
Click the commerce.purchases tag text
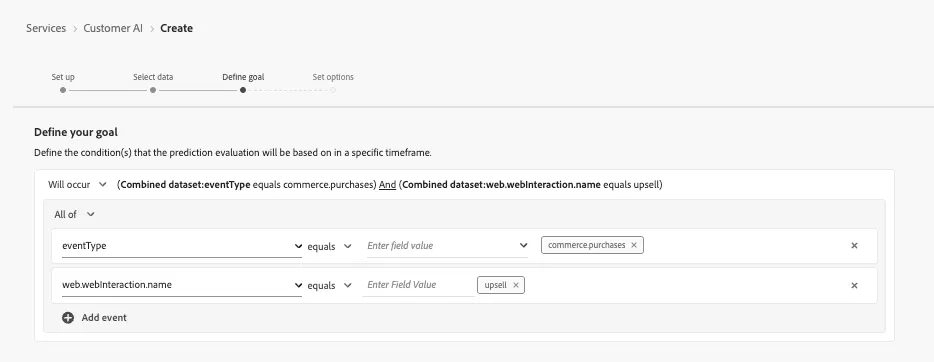pos(587,245)
